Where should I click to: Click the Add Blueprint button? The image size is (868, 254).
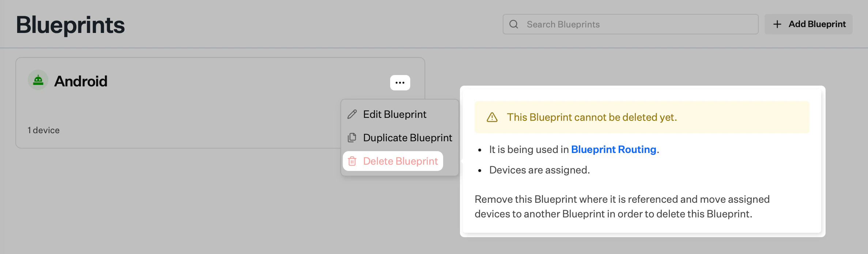click(x=808, y=24)
